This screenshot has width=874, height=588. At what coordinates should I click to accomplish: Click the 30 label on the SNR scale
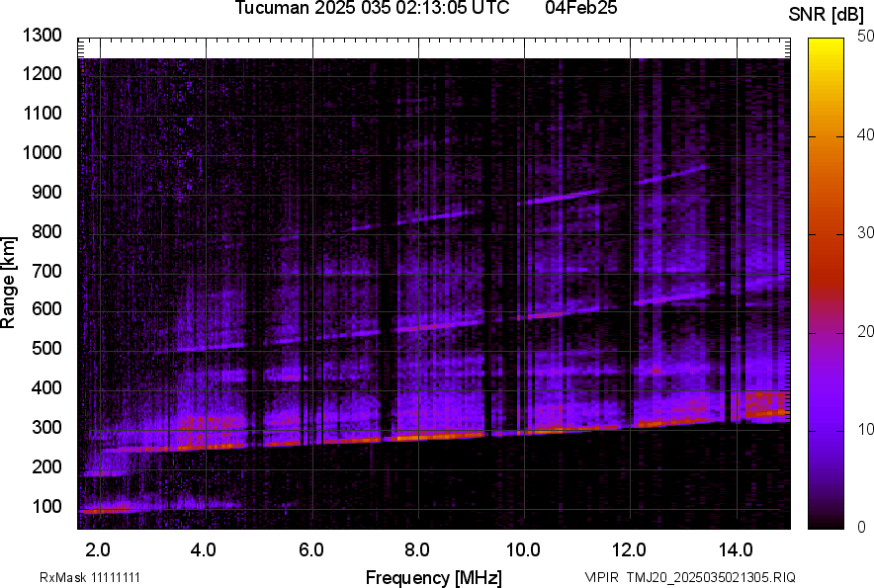[866, 233]
